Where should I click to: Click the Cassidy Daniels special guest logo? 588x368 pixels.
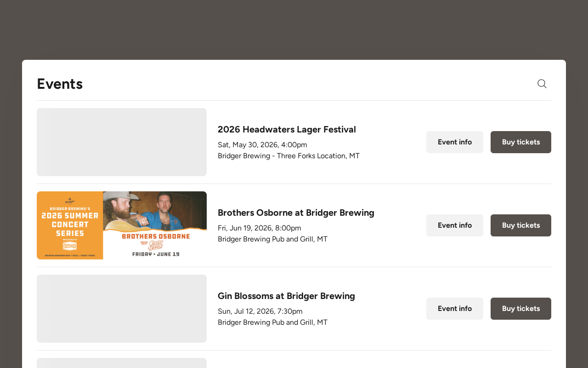[x=156, y=245]
